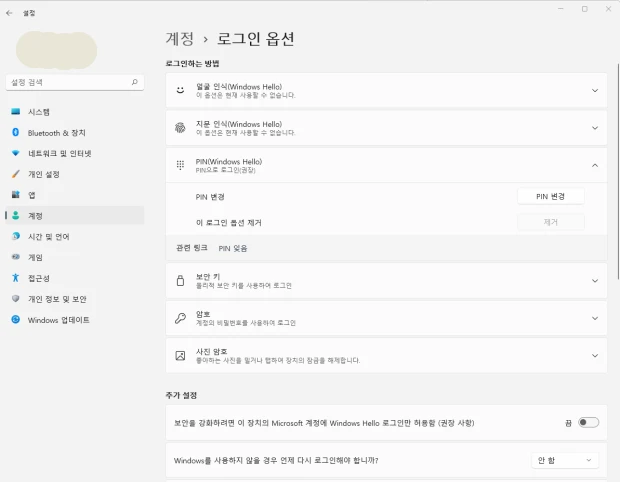Click the 사진 암호 picture icon
The image size is (620, 482).
point(180,355)
